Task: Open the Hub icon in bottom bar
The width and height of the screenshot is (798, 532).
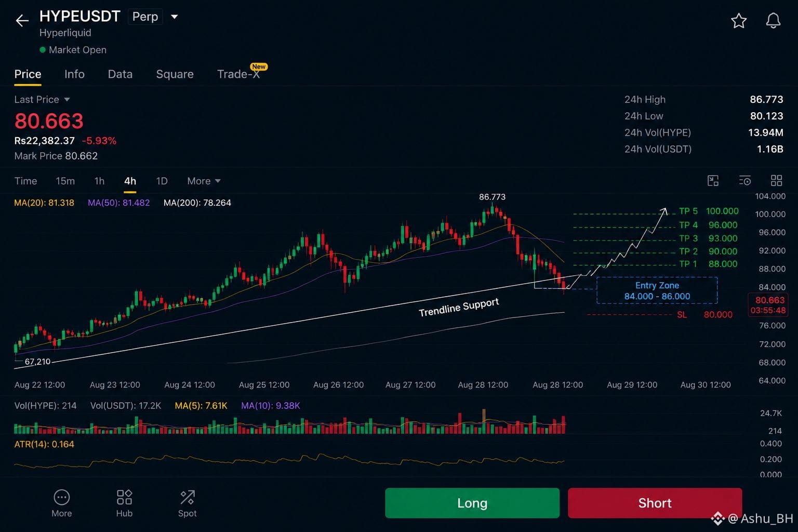Action: (x=124, y=497)
